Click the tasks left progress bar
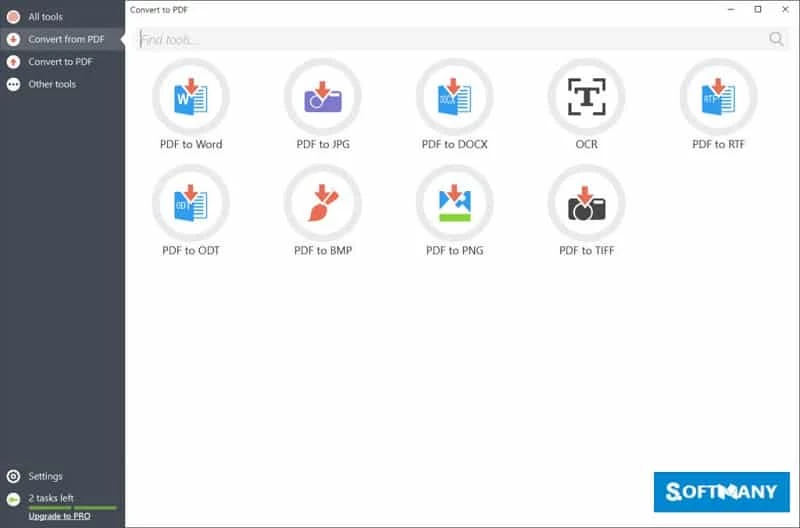800x528 pixels. (72, 508)
